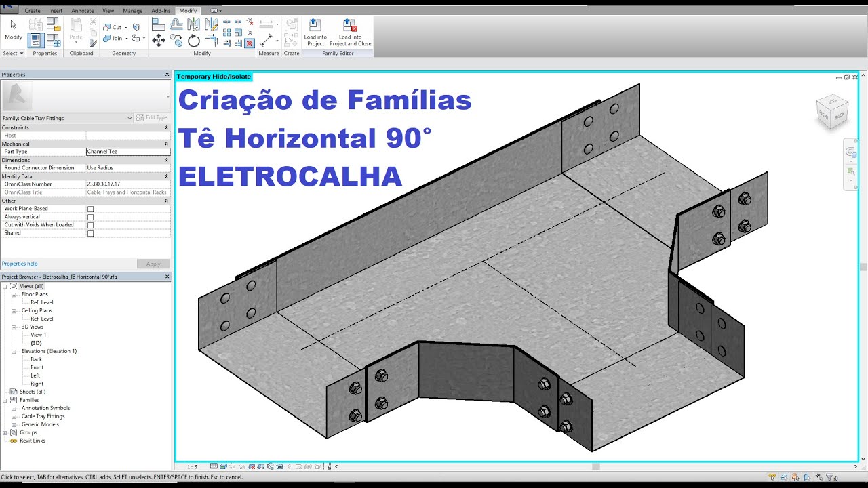Click the OmniClass Number value field
The width and height of the screenshot is (868, 488).
[128, 184]
